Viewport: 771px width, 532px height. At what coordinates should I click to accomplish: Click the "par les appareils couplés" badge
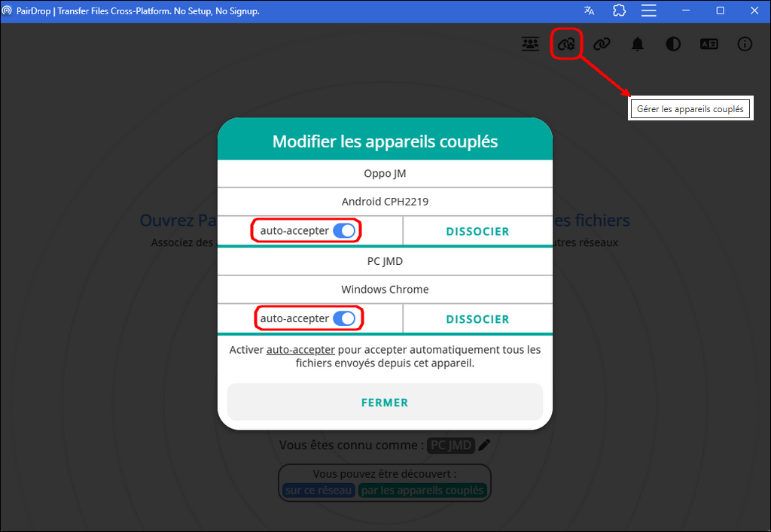(422, 491)
